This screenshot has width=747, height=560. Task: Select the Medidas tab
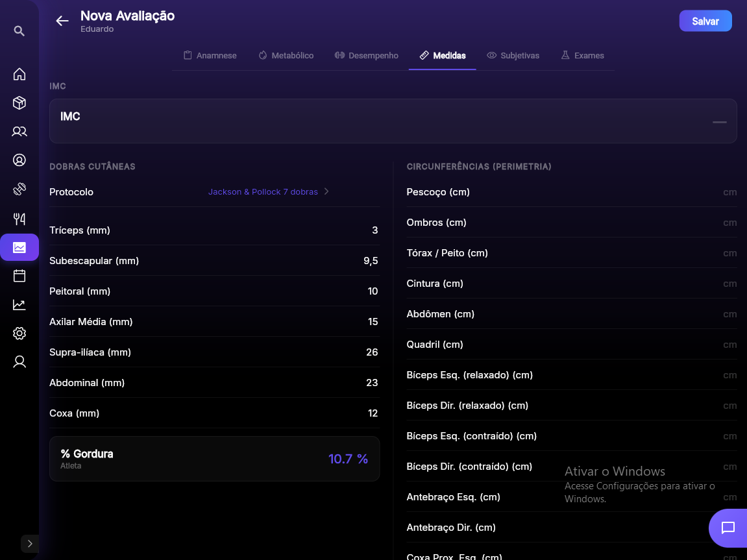tap(443, 55)
